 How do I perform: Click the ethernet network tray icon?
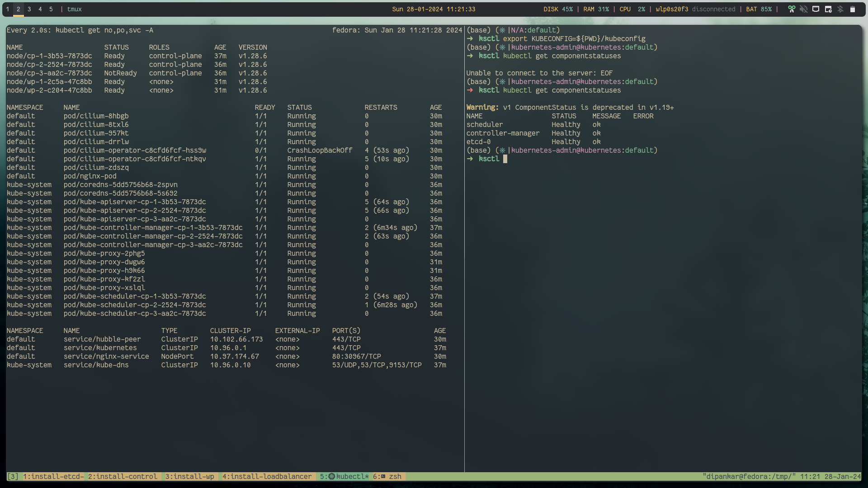(816, 9)
